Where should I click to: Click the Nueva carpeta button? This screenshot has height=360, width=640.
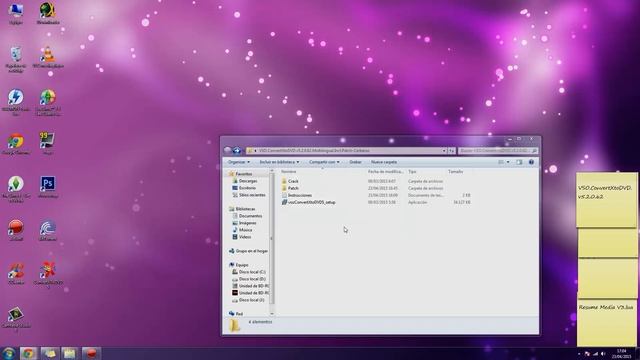tap(384, 162)
